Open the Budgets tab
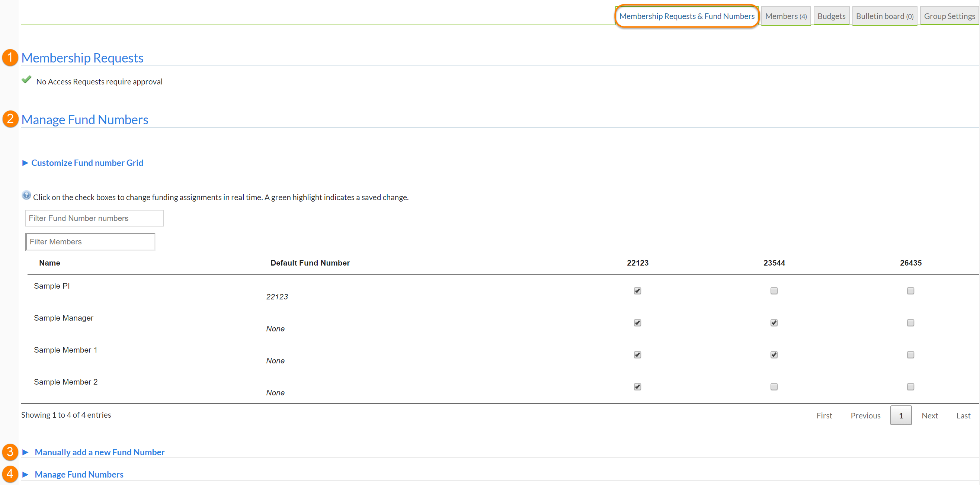Viewport: 980px width, 485px height. [831, 16]
